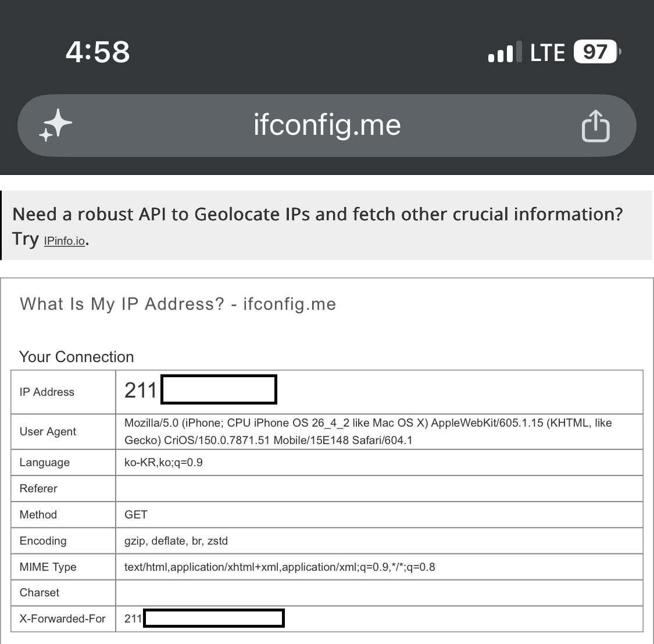Tap the 4:58 clock in status bar

[98, 52]
